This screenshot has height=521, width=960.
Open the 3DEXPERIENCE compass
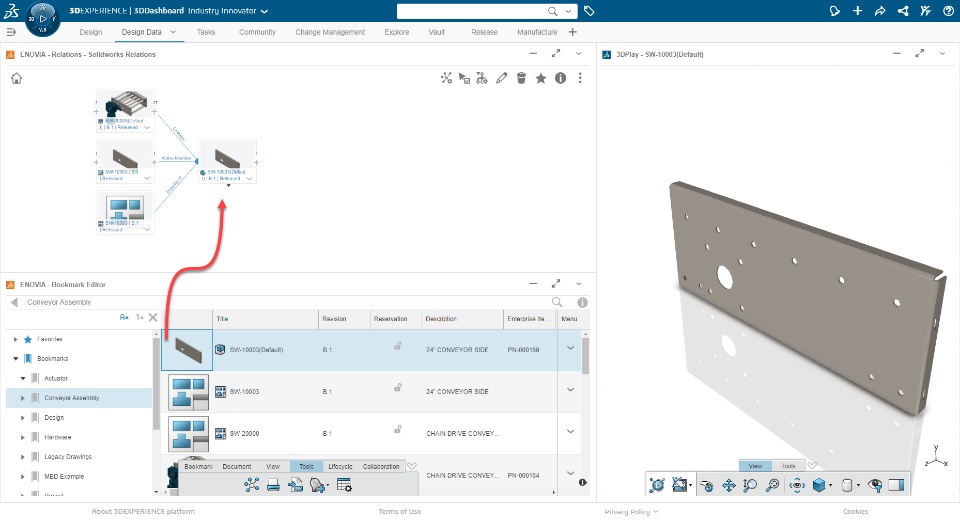tap(42, 19)
